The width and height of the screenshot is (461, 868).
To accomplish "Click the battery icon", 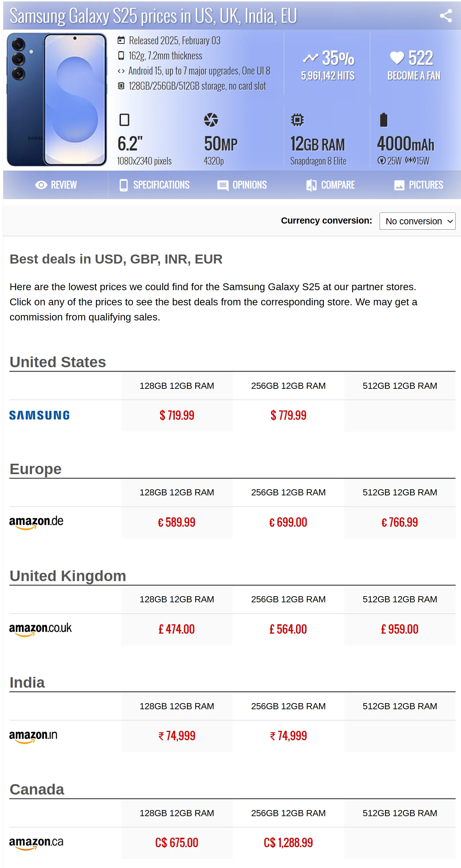I will point(384,120).
